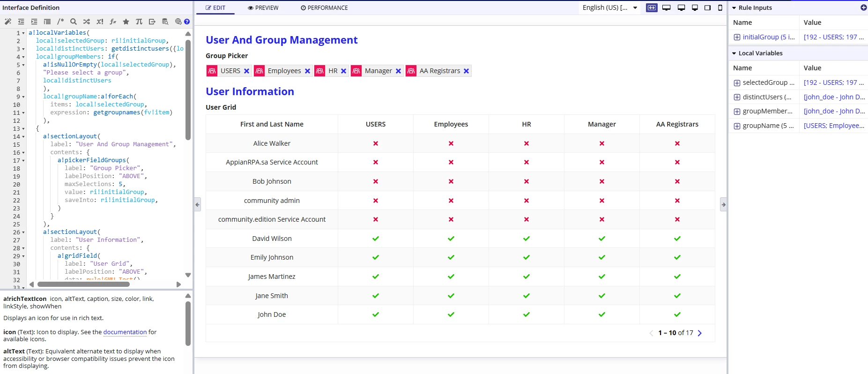
Task: Click the blue help question mark icon
Action: coord(187,22)
